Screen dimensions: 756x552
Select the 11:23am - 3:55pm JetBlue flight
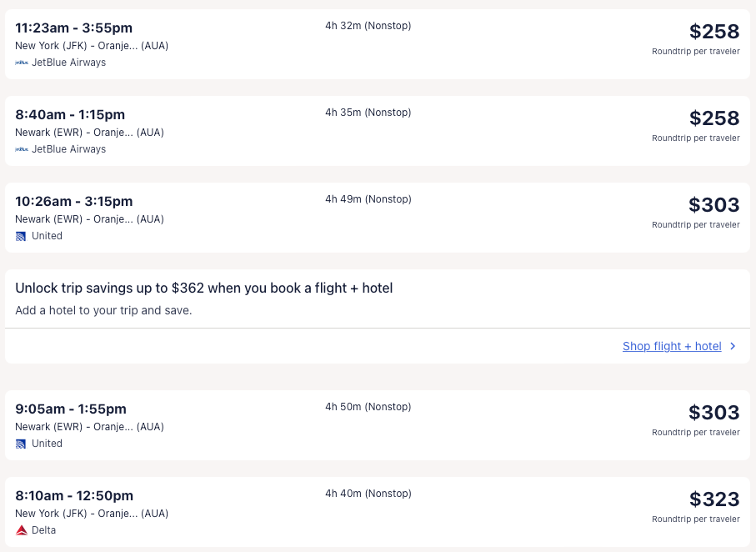[73, 28]
